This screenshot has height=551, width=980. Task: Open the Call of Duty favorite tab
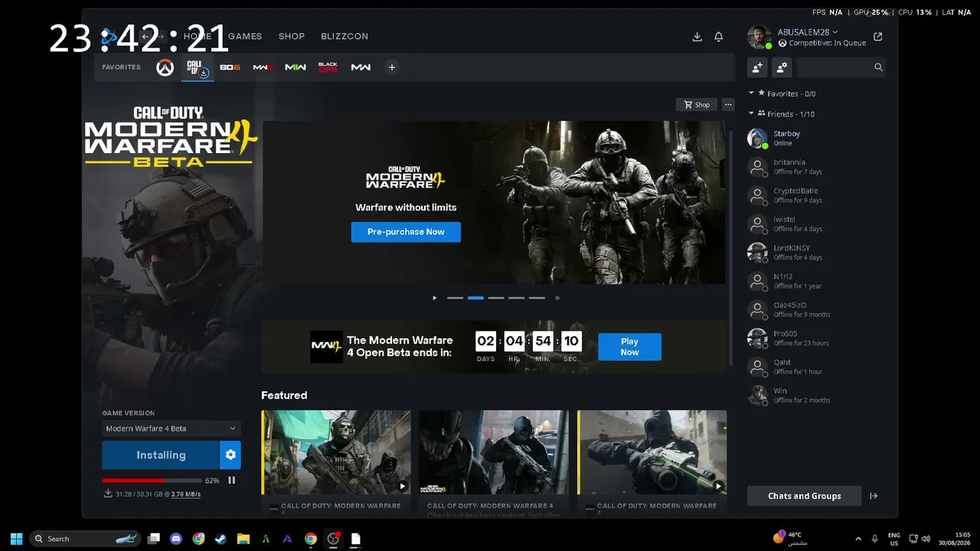click(198, 68)
